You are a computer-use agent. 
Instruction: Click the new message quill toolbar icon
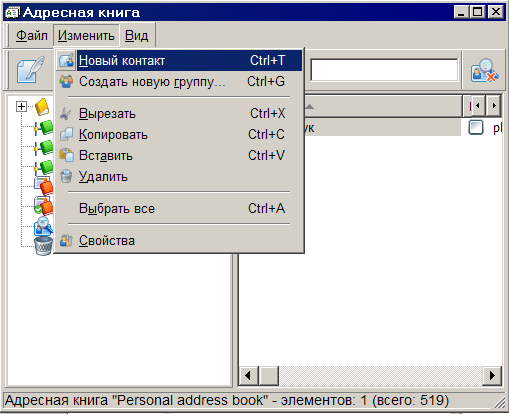point(31,69)
